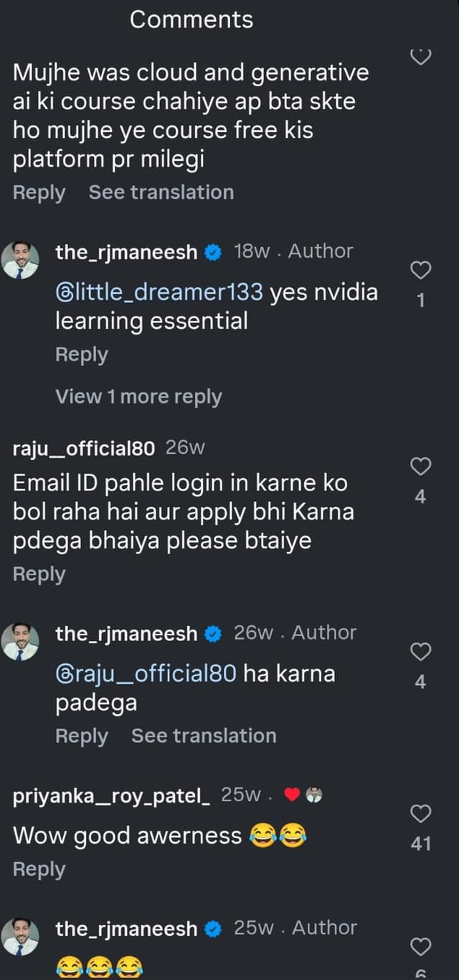Reply to priyanka_roy_patel_'s comment
This screenshot has height=980, width=459.
click(39, 869)
